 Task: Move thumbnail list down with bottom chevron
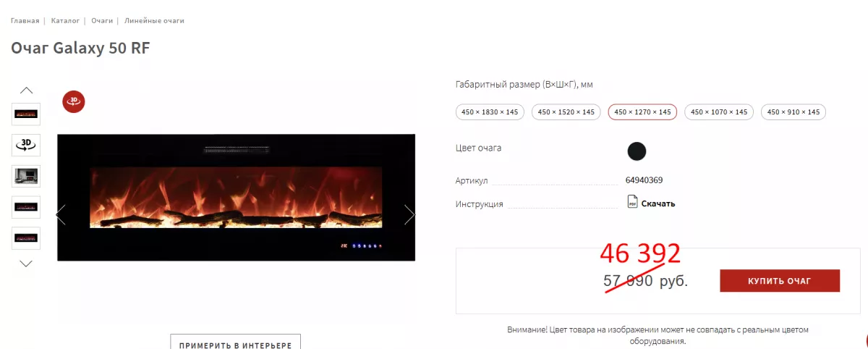coord(27,264)
